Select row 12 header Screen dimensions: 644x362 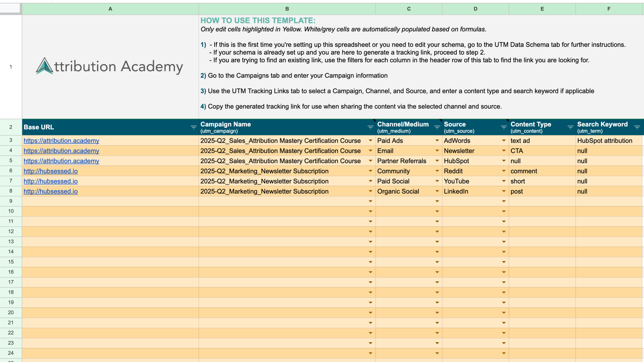coord(11,232)
